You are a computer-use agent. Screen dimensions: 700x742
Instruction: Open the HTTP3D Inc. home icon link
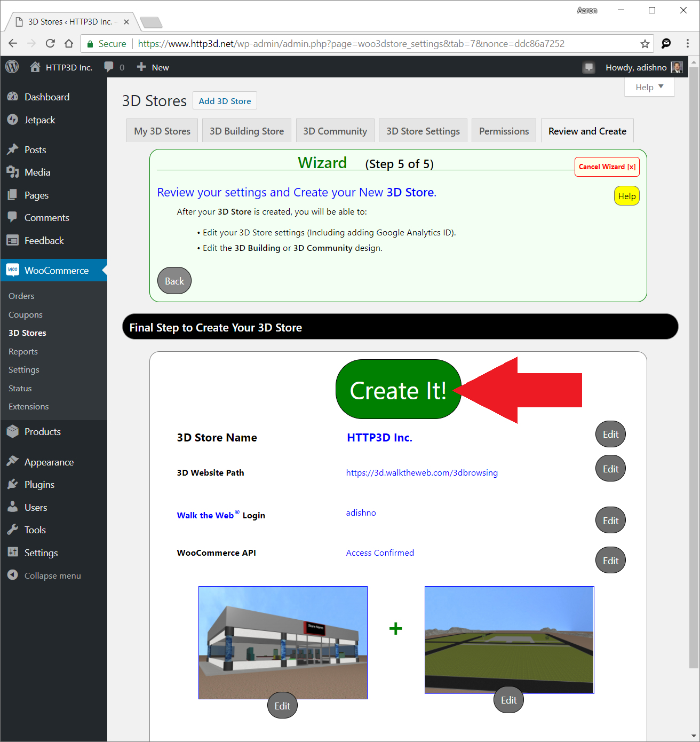click(x=35, y=67)
